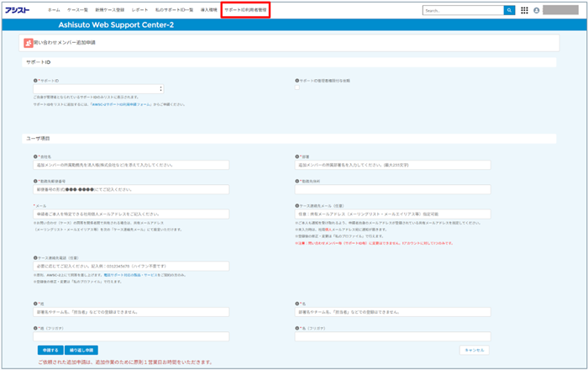Click info icon beside 名(フリガナ) label
The width and height of the screenshot is (588, 370).
(297, 328)
